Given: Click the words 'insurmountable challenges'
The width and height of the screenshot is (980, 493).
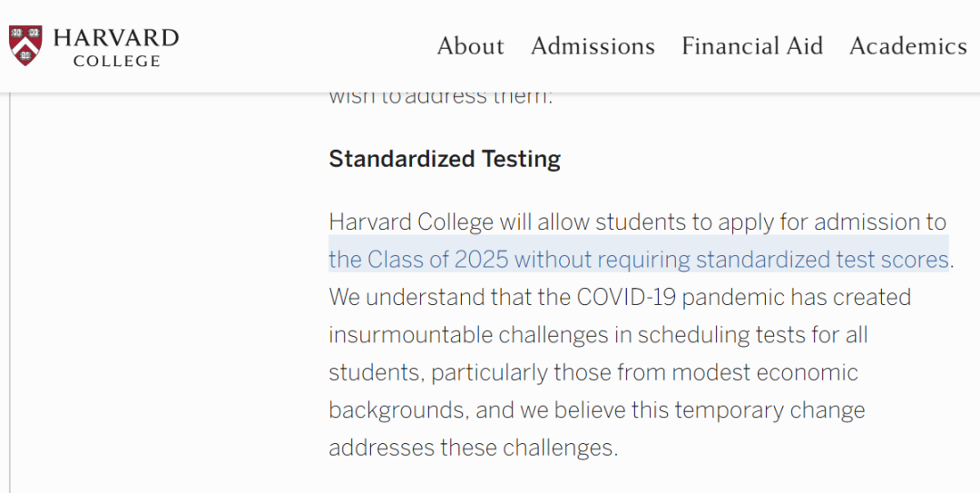Looking at the screenshot, I should [x=468, y=335].
